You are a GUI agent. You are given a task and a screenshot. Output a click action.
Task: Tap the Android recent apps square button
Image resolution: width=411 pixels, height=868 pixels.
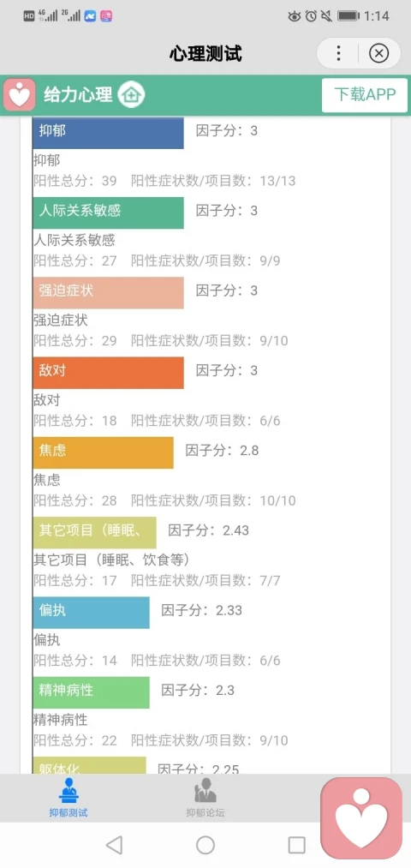click(x=296, y=845)
